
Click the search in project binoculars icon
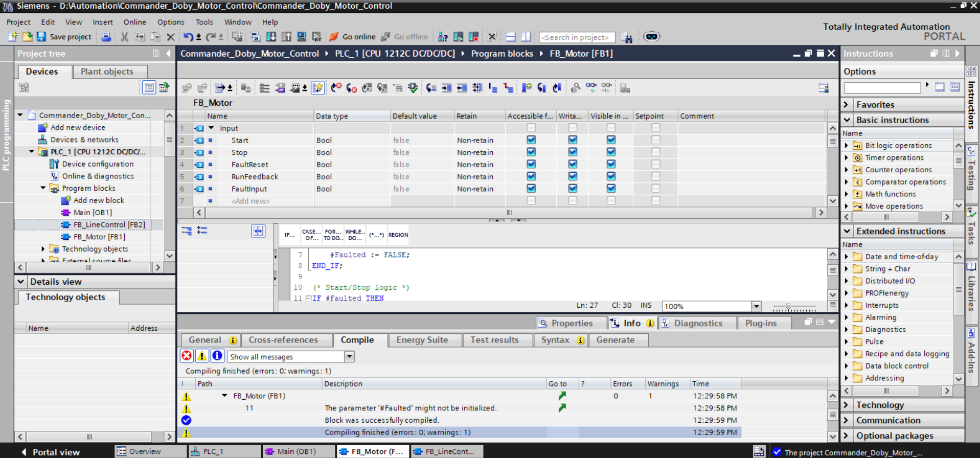click(x=627, y=37)
